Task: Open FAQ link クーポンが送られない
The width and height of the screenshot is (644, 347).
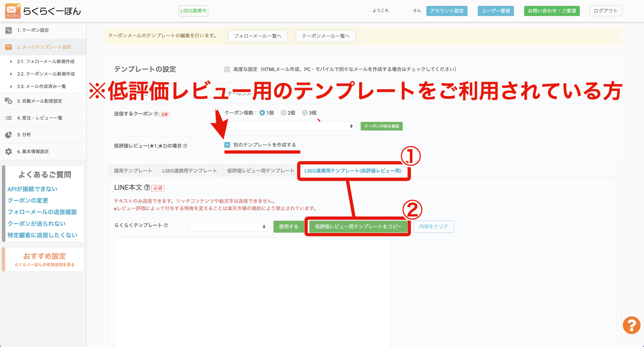Action: click(x=36, y=224)
